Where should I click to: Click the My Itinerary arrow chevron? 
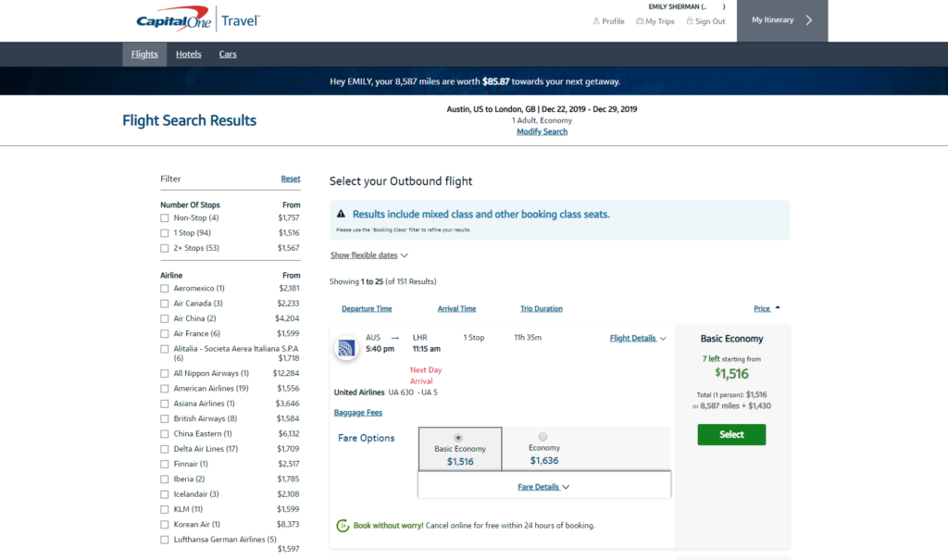[x=809, y=20]
